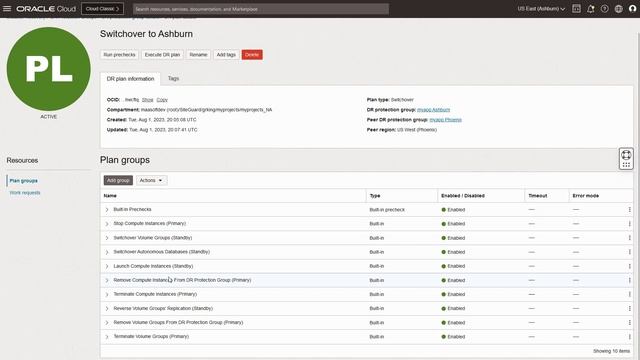This screenshot has width=640, height=360.
Task: Expand Remove Compute Instances From DR Protection Group
Action: (107, 280)
